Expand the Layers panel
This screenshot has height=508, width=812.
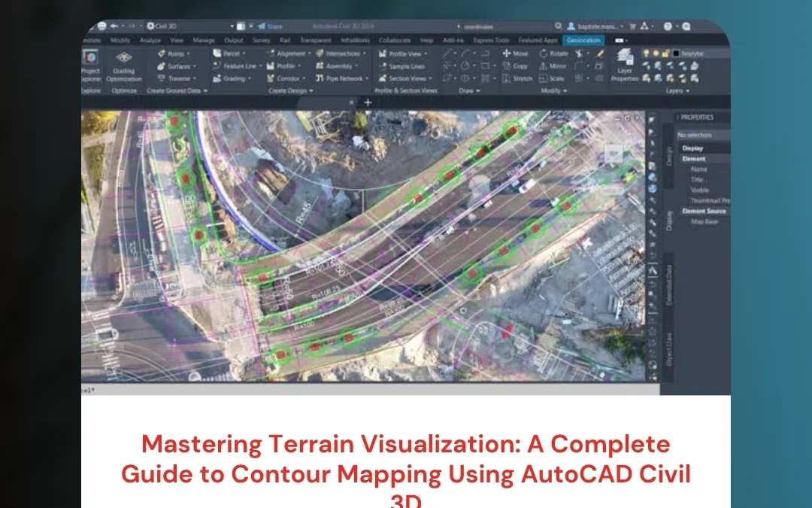678,91
